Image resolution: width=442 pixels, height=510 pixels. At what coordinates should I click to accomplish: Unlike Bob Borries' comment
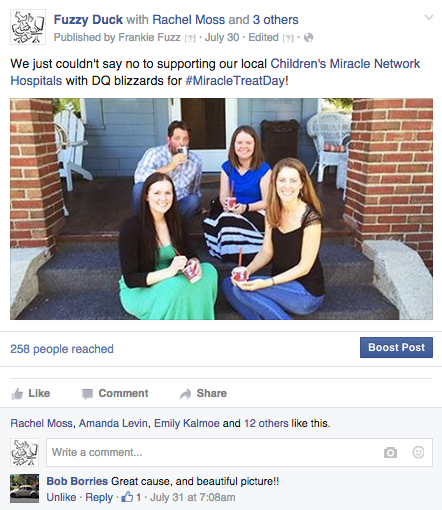click(x=61, y=497)
